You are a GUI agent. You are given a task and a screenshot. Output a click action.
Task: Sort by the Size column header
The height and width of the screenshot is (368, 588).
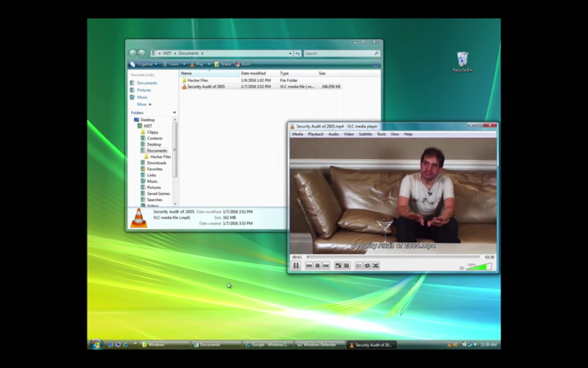pyautogui.click(x=330, y=73)
